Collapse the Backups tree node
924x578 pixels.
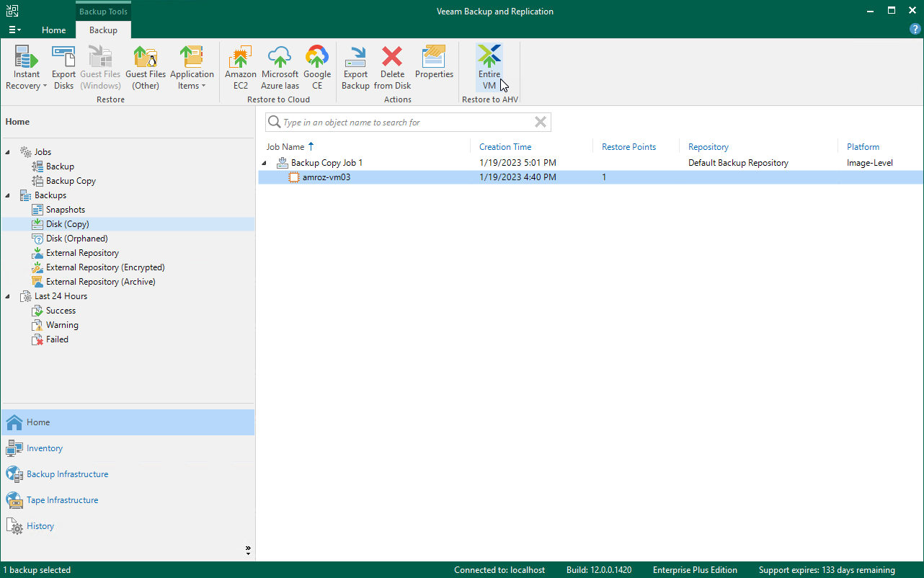click(x=8, y=195)
